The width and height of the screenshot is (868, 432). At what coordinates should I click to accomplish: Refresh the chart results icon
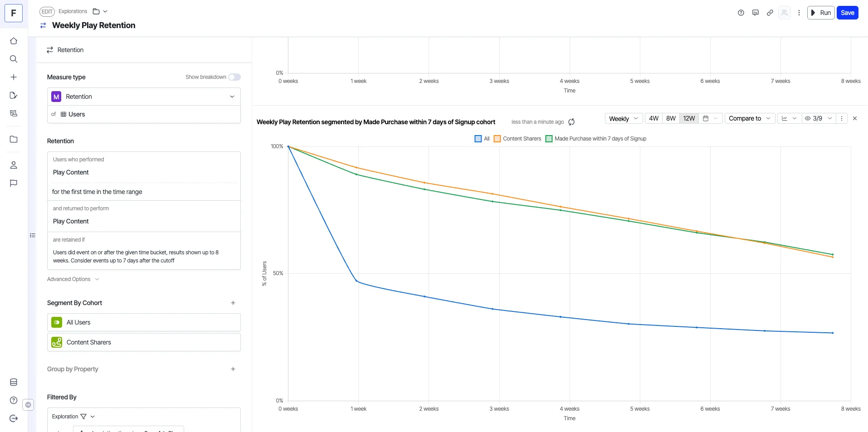tap(571, 122)
